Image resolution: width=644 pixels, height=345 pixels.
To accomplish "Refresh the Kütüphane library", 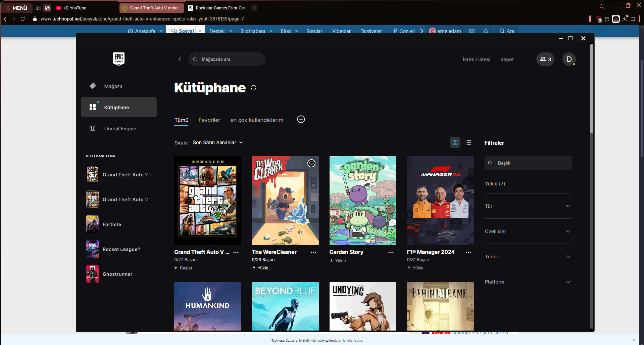I will [x=253, y=88].
